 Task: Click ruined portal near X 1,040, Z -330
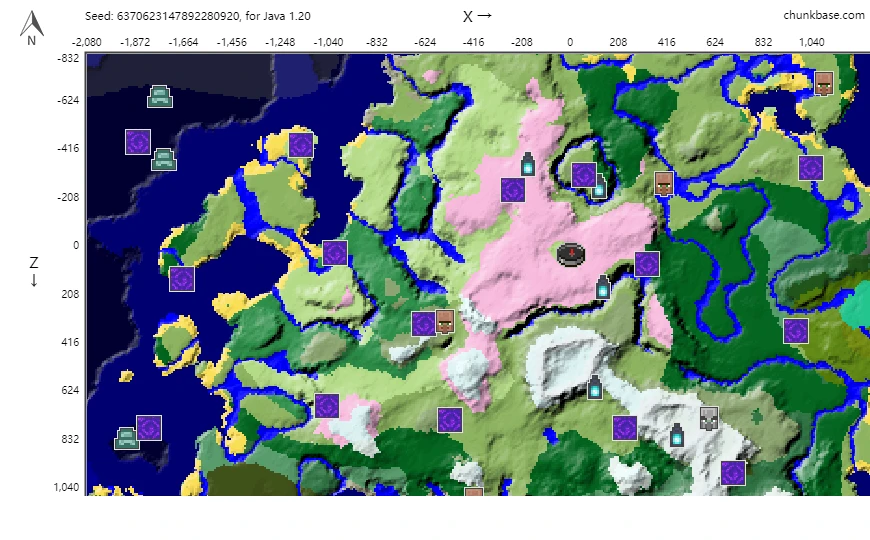tap(811, 168)
